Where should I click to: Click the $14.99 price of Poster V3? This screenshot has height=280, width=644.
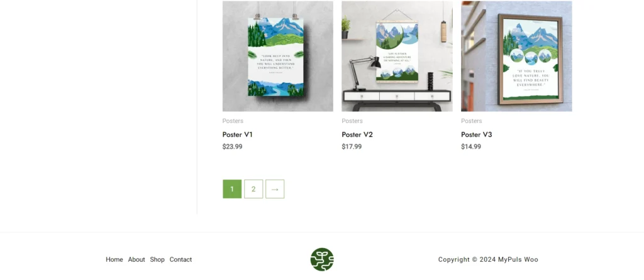(471, 147)
